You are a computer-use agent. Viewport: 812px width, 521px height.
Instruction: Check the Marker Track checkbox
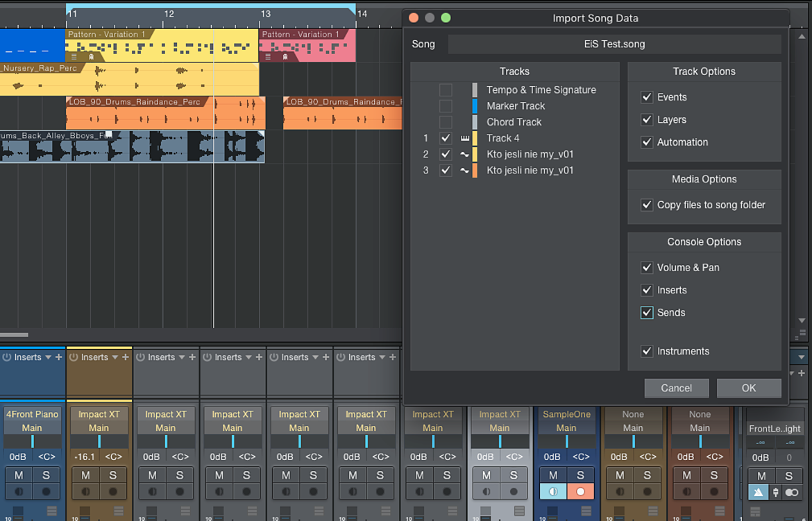[x=446, y=106]
